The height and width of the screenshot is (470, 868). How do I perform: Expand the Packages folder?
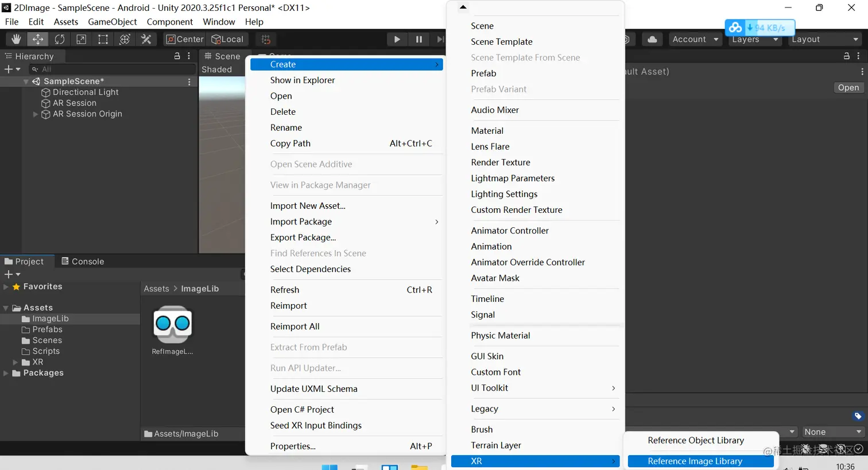(6, 374)
